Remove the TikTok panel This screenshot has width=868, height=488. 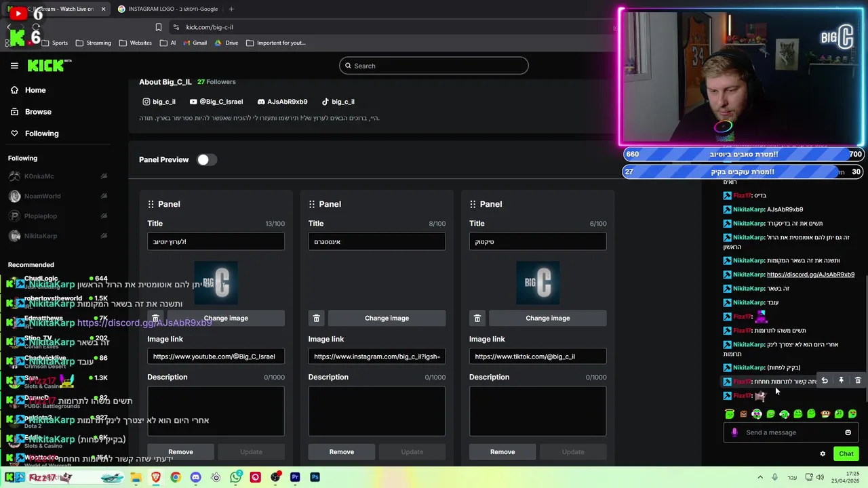point(502,451)
